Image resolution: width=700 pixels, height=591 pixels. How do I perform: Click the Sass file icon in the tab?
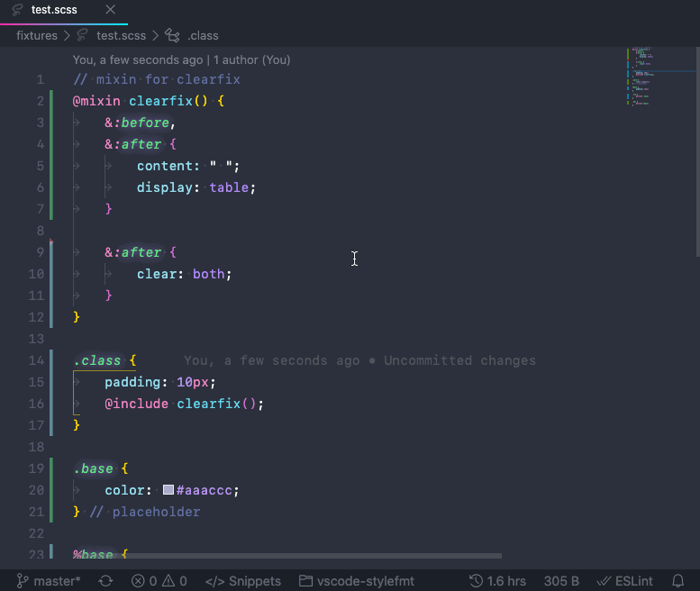[x=17, y=10]
